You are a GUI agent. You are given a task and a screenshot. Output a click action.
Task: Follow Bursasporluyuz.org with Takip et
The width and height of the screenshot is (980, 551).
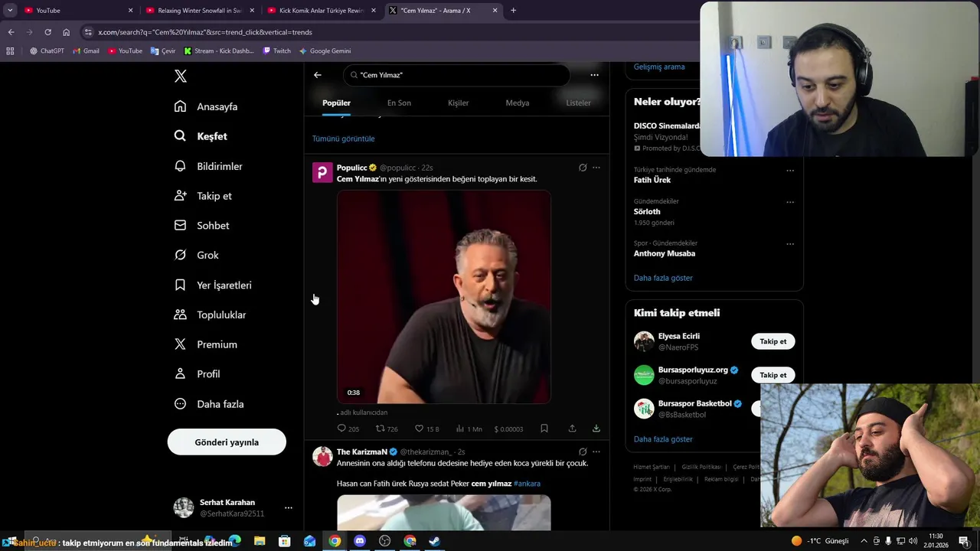coord(773,375)
